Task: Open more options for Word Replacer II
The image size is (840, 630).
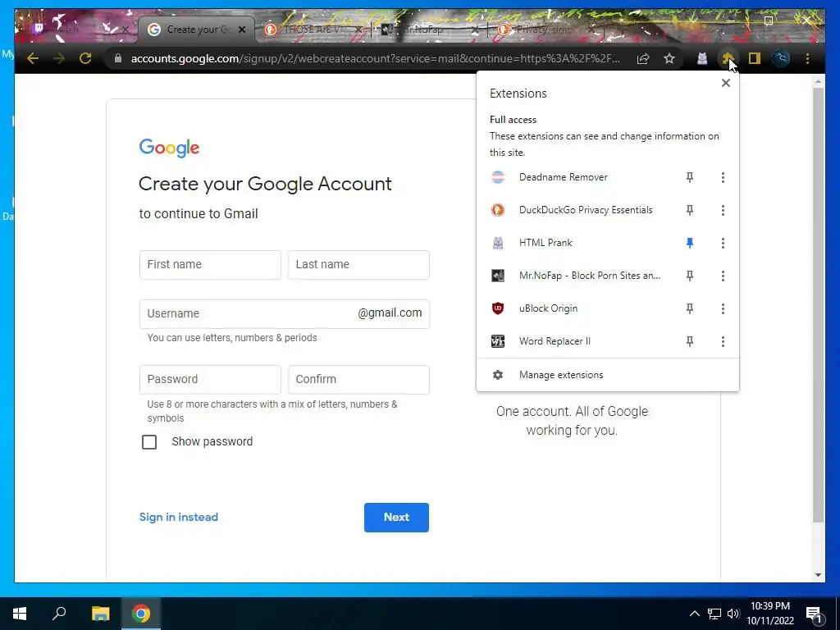Action: 723,341
